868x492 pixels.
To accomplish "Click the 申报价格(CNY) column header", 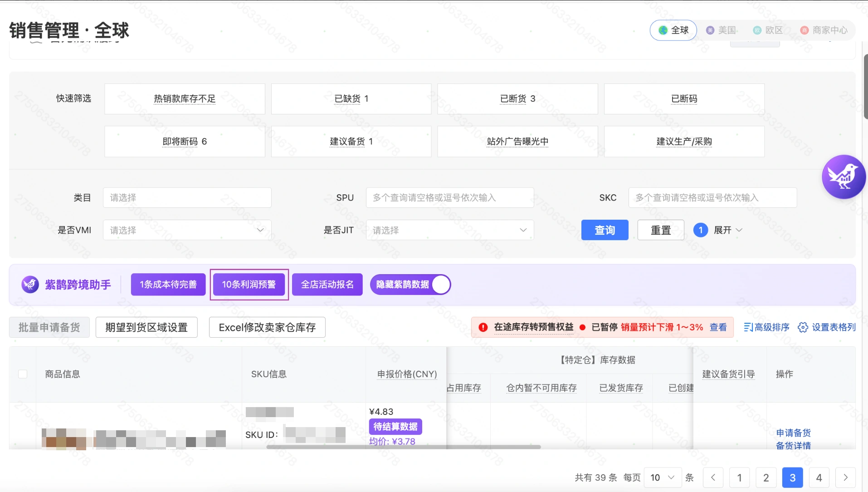I will [x=407, y=374].
